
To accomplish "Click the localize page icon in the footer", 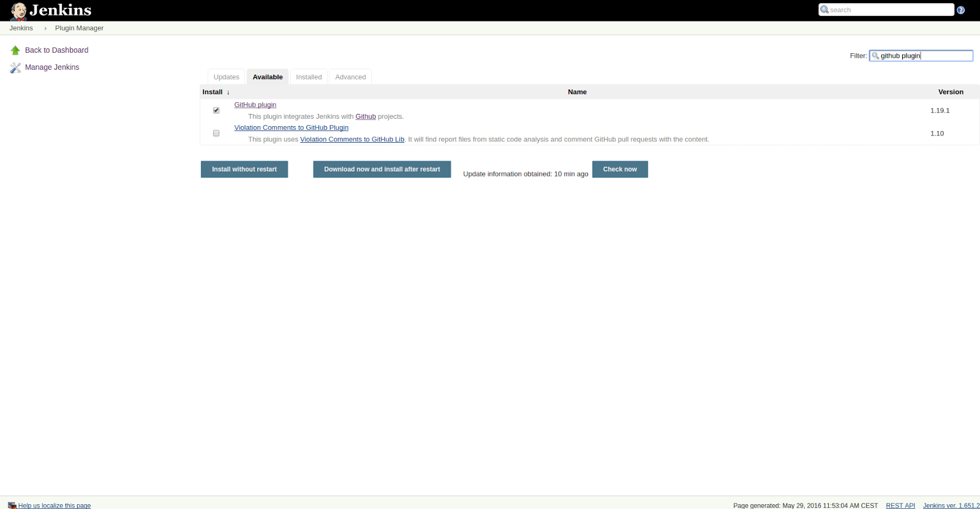I will [x=12, y=505].
